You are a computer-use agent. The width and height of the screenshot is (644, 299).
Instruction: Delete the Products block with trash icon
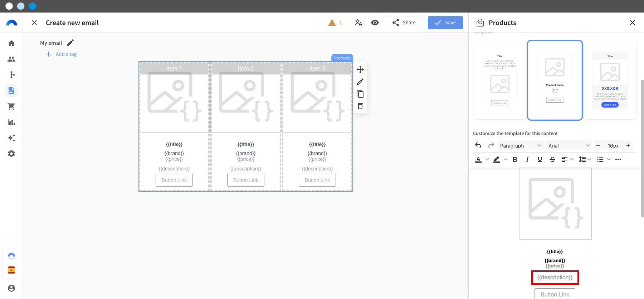click(360, 106)
